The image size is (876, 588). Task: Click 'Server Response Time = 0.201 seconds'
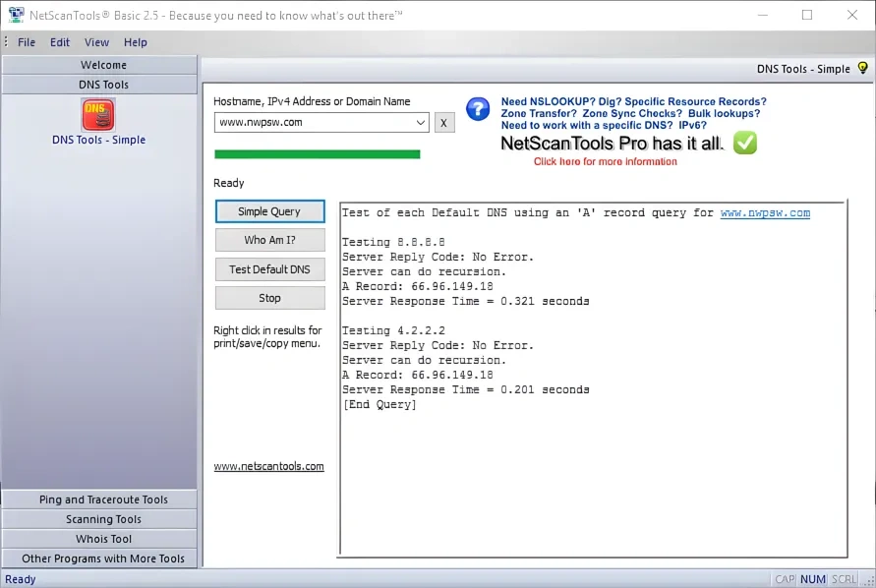(x=465, y=389)
